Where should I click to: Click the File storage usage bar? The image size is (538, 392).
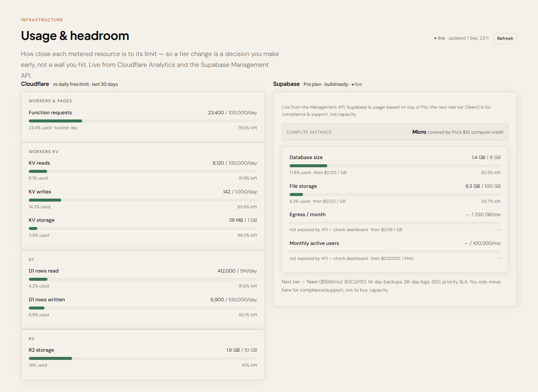[395, 195]
